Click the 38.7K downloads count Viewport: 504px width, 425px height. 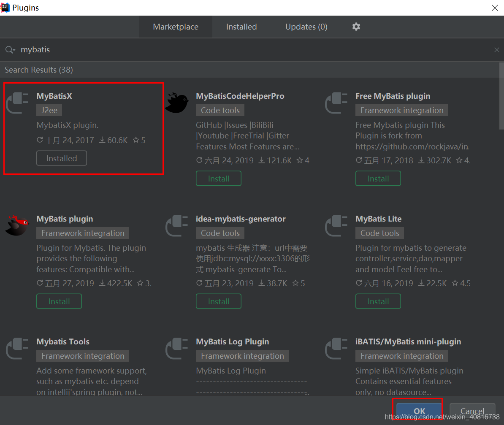[273, 283]
